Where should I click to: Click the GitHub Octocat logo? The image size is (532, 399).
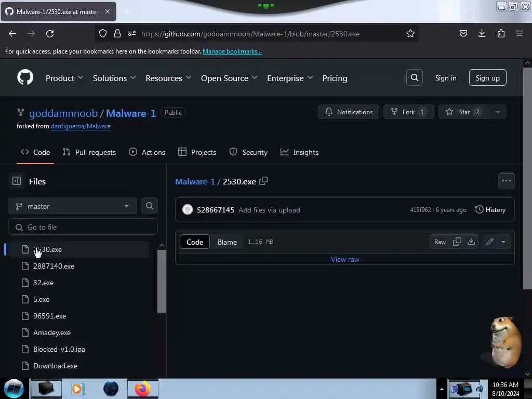[x=25, y=78]
